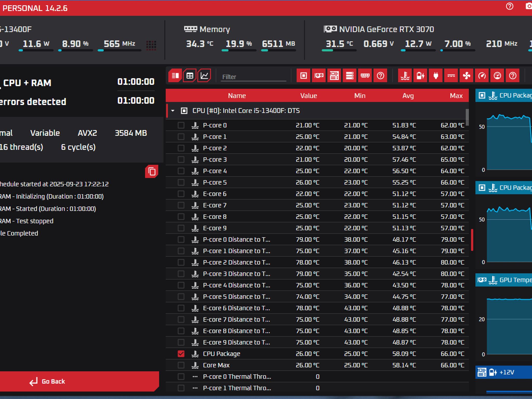Switch to table-only monitoring view
This screenshot has height=399, width=532.
pyautogui.click(x=190, y=76)
